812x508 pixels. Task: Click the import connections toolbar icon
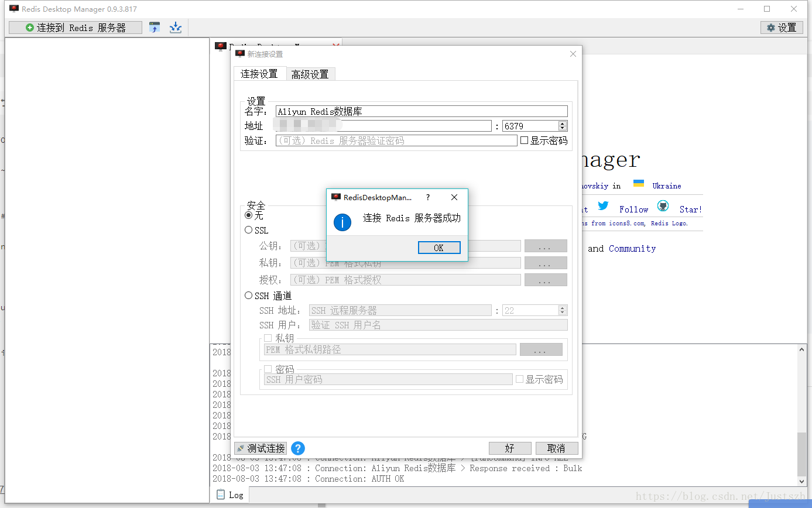click(x=155, y=28)
